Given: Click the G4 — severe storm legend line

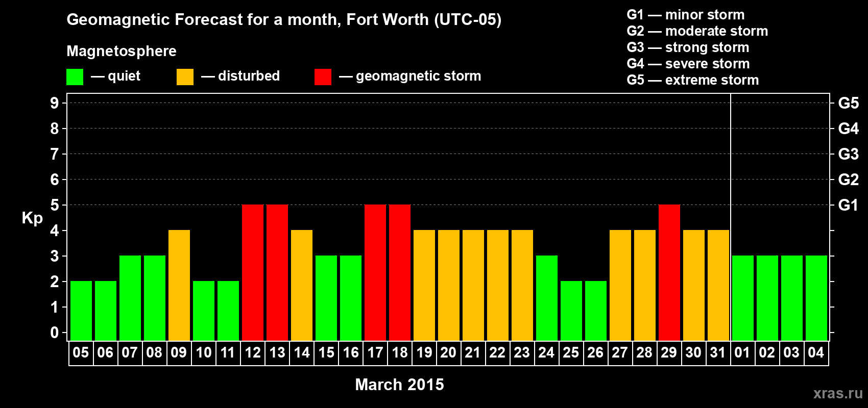Looking at the screenshot, I should click(688, 64).
